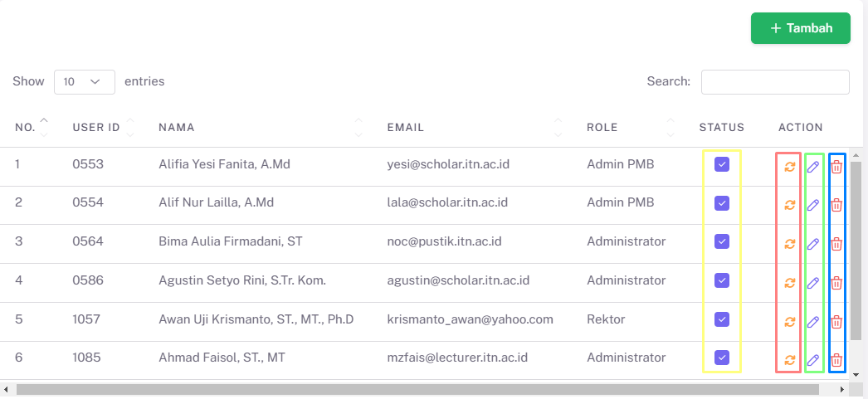Focus the Search input field
868x399 pixels.
[x=775, y=82]
